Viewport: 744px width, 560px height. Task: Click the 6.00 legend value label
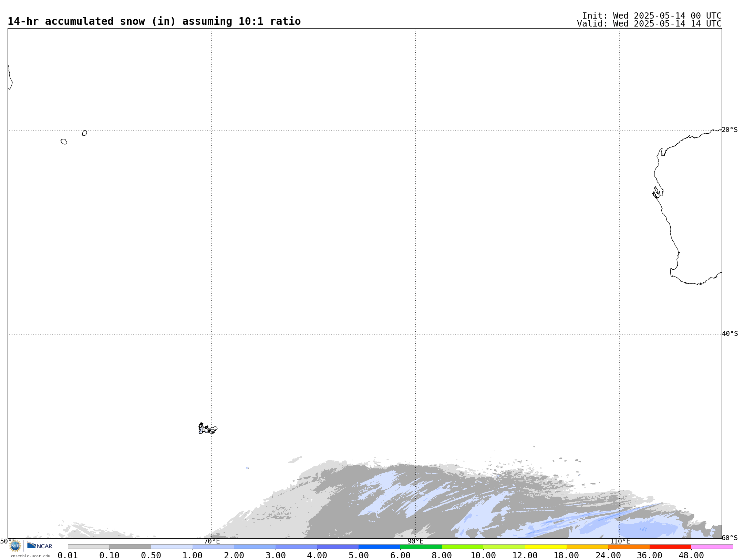coord(400,556)
